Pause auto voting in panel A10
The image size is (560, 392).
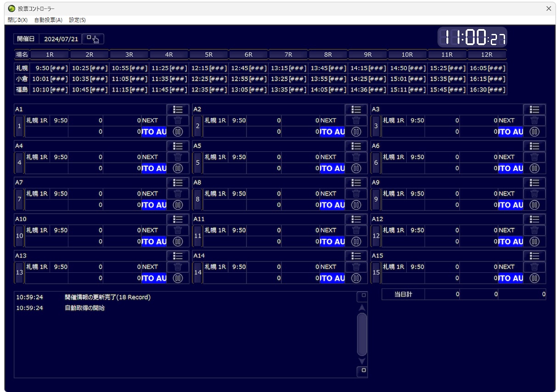tap(178, 242)
